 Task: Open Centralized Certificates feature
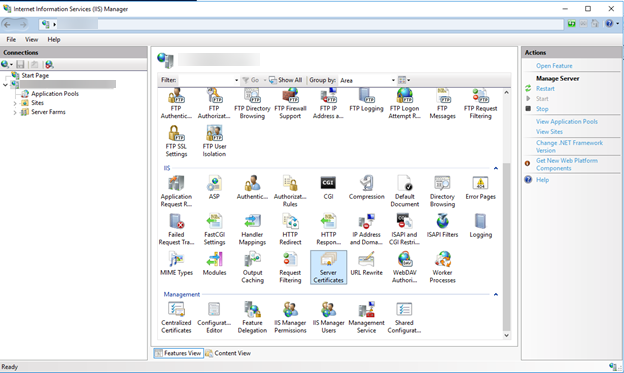[x=176, y=318]
